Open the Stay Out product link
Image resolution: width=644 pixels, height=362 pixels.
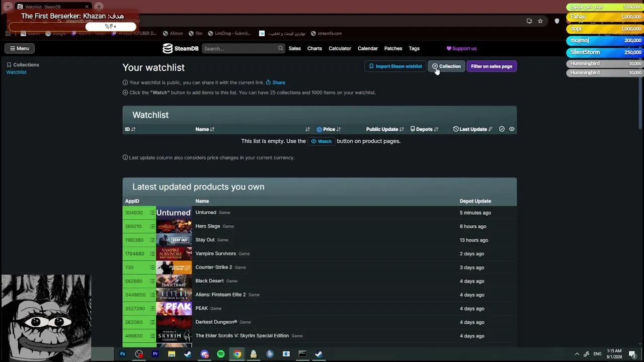[x=205, y=240]
